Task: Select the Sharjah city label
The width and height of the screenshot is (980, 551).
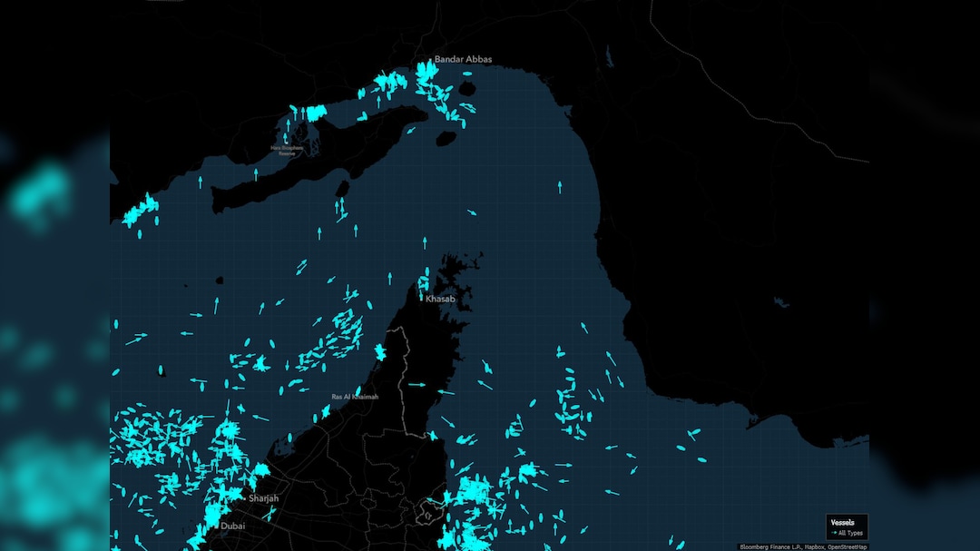Action: (264, 498)
